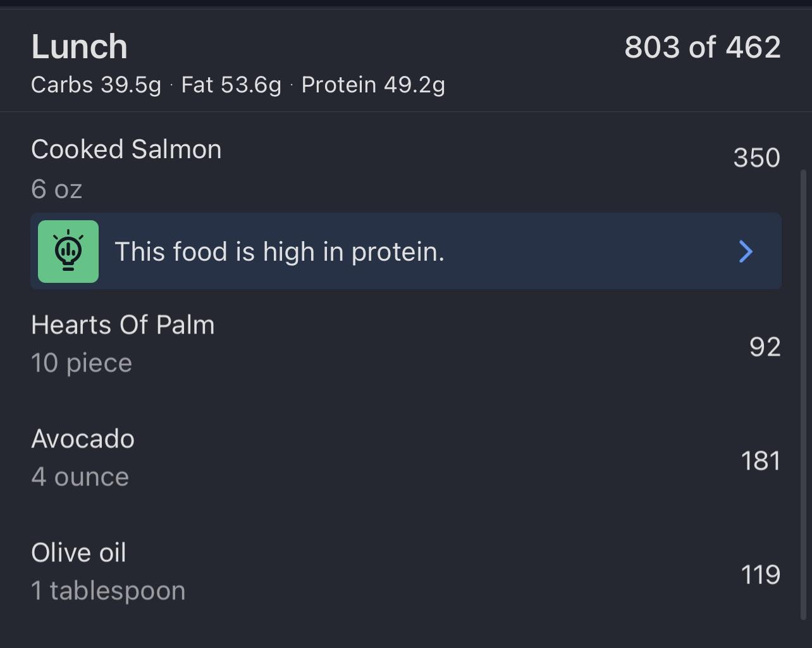This screenshot has height=648, width=812.
Task: Tap the 4 ounce avocado serving
Action: click(80, 477)
